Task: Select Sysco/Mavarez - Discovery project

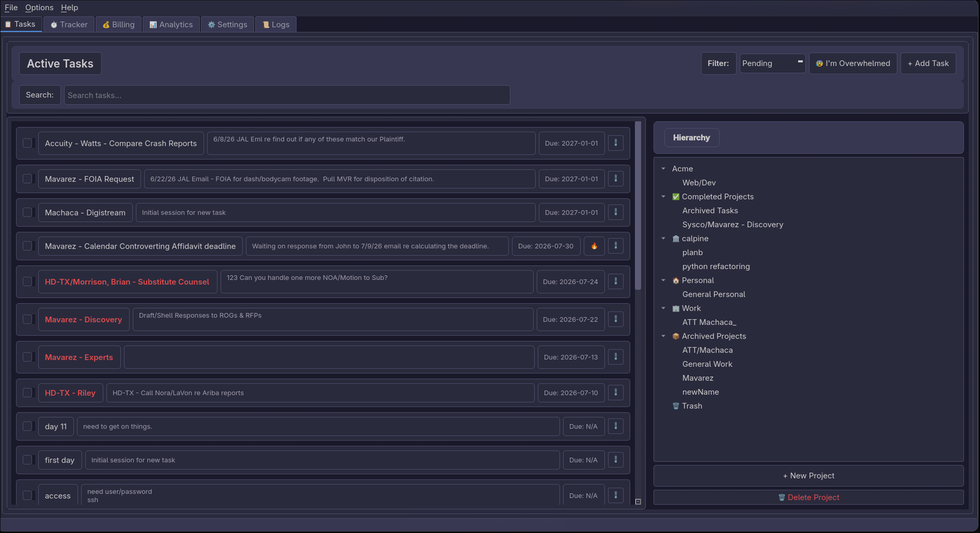Action: click(x=733, y=224)
